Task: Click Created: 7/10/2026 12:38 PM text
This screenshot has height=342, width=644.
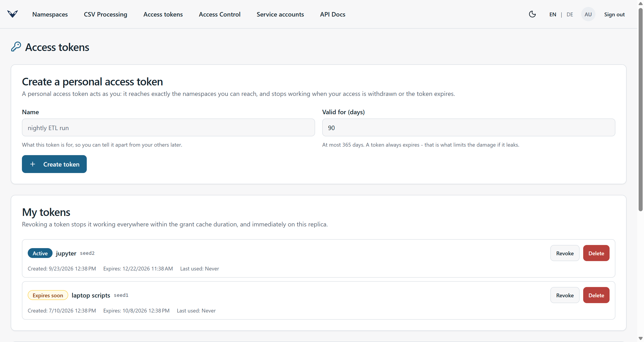Action: [x=62, y=310]
